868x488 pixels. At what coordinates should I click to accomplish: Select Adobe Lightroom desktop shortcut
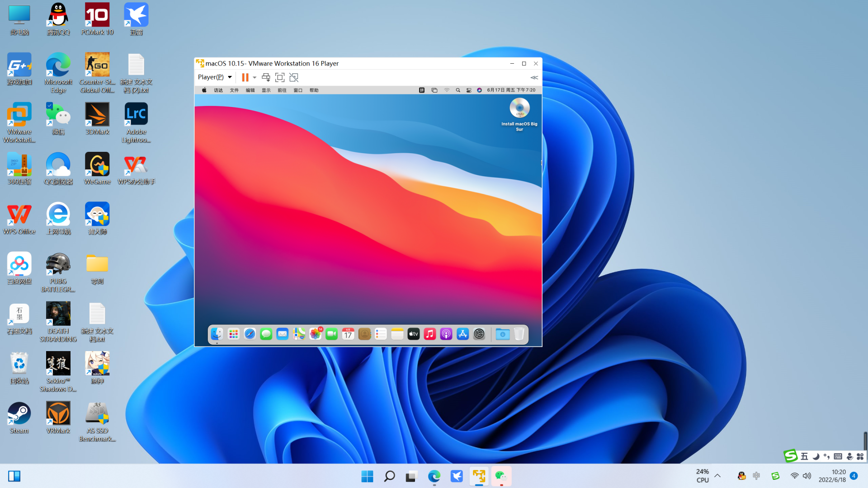(x=136, y=123)
